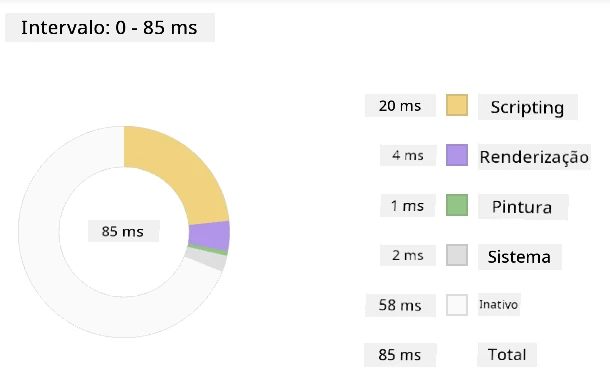Click the 20 ms Scripting value
This screenshot has height=378, width=610.
pyautogui.click(x=400, y=106)
